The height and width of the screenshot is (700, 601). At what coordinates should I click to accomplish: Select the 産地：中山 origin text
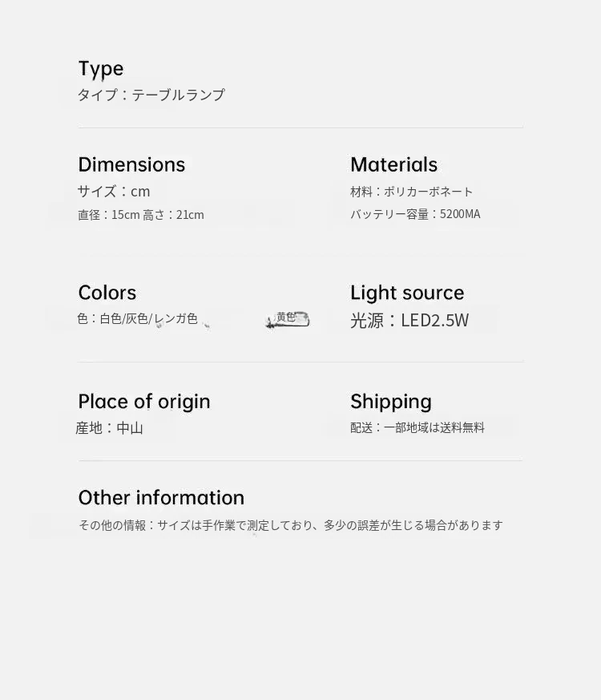click(110, 428)
